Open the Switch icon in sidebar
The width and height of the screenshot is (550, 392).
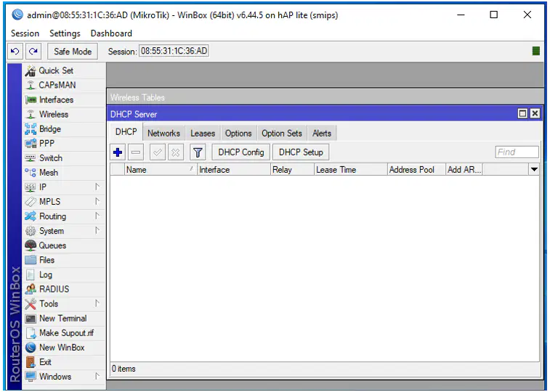pos(31,158)
